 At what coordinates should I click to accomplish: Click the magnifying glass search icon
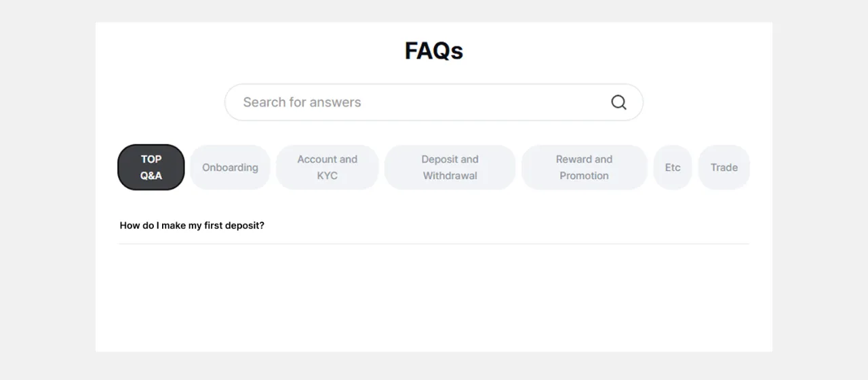618,102
